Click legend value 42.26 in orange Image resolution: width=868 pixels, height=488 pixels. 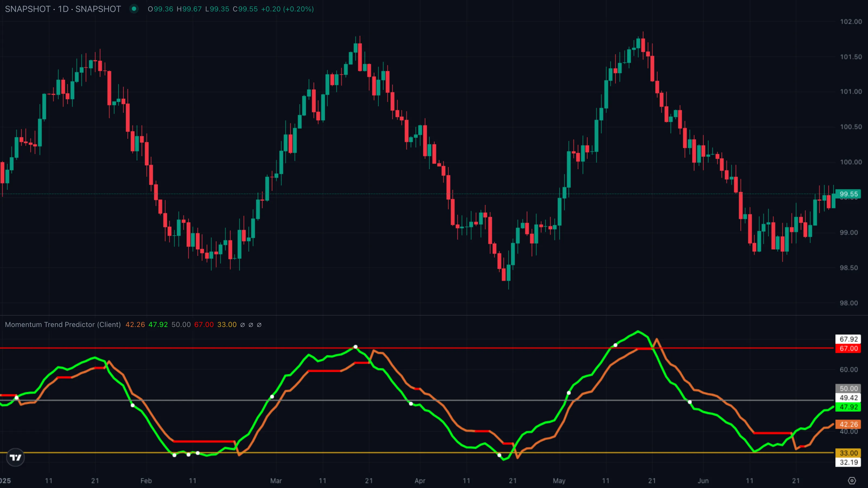135,325
